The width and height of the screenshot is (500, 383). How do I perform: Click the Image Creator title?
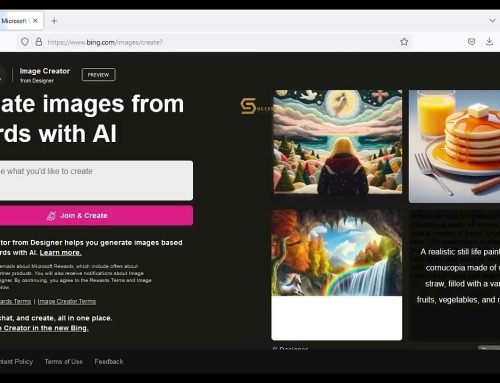point(45,71)
